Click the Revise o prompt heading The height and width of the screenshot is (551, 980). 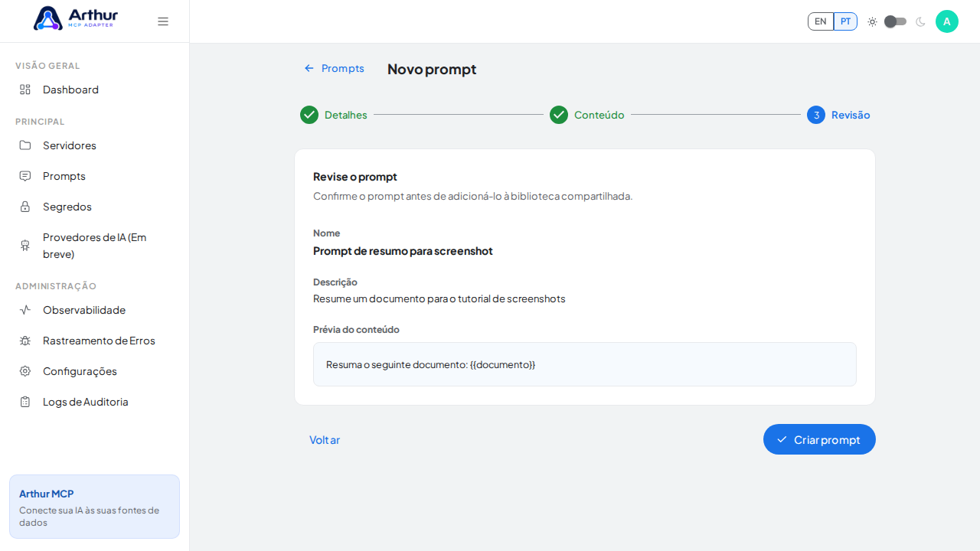(x=355, y=177)
